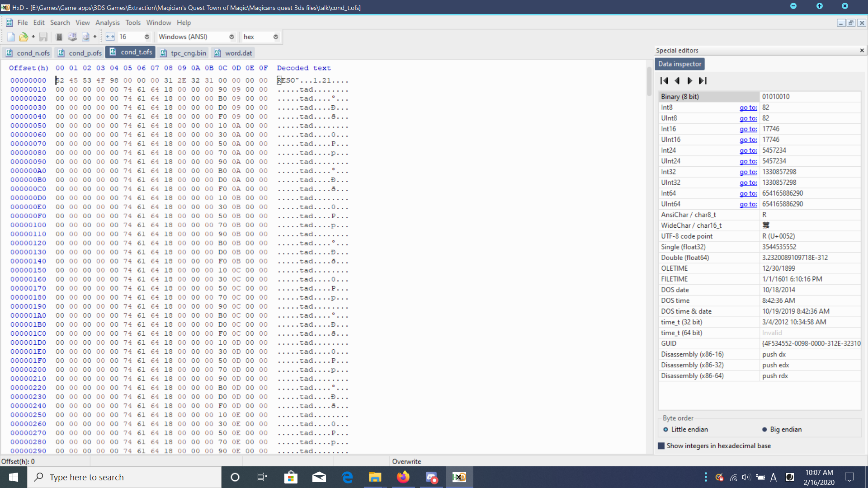Viewport: 868px width, 488px height.
Task: Click the Windows search box
Action: pyautogui.click(x=124, y=477)
